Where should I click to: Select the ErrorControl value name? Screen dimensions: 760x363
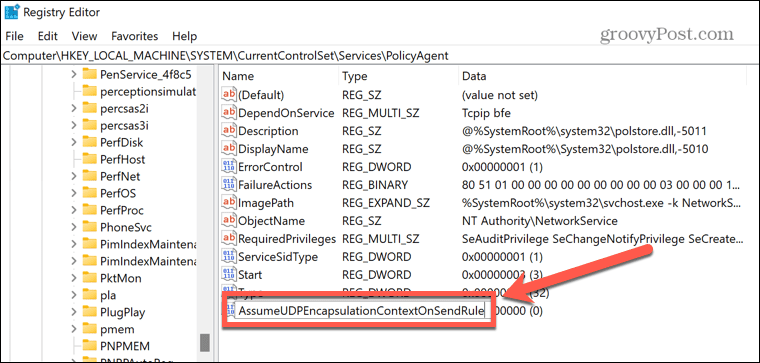click(270, 167)
